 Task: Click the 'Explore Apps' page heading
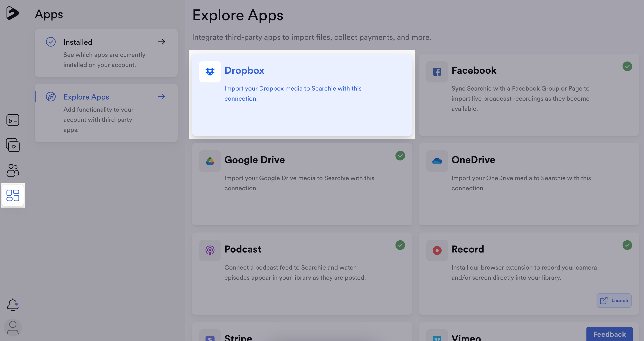pos(238,15)
